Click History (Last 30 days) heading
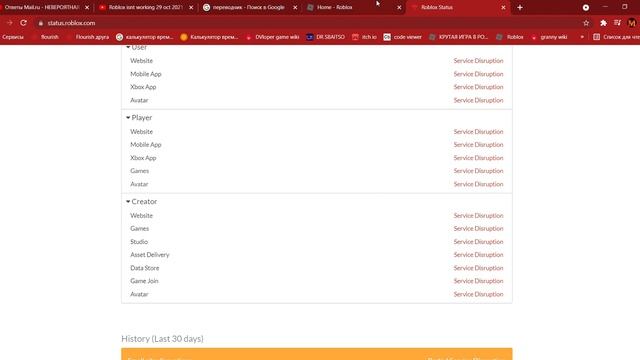Viewport: 640px width, 360px height. click(162, 339)
